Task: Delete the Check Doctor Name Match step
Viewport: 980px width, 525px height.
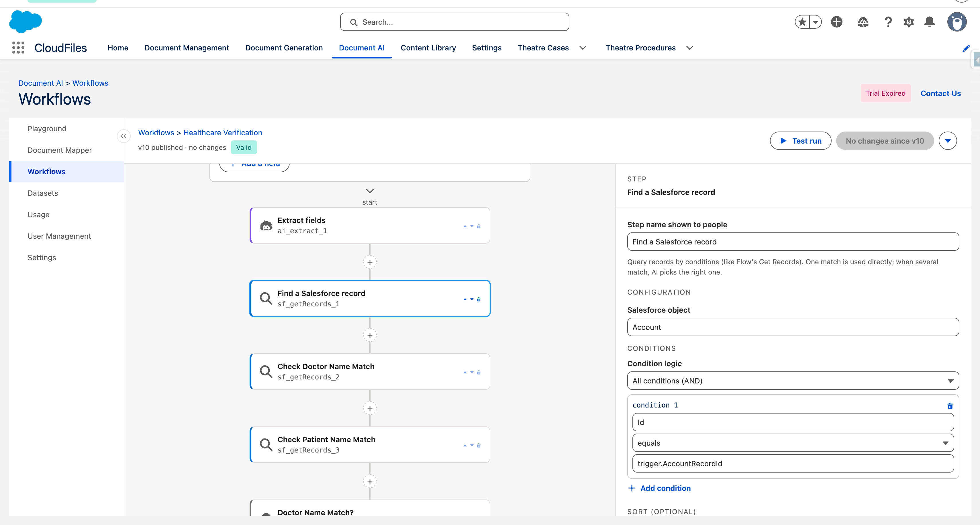Action: point(479,373)
